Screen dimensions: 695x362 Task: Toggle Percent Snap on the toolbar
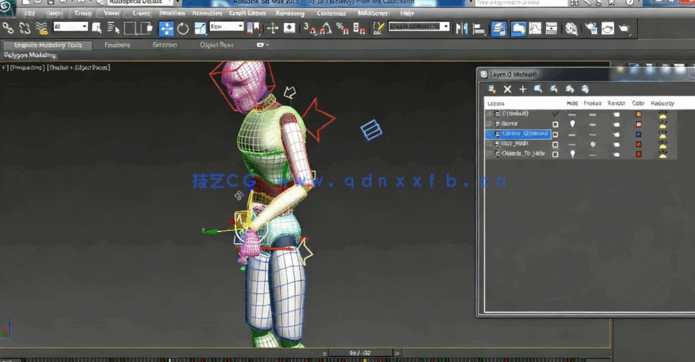[x=342, y=28]
